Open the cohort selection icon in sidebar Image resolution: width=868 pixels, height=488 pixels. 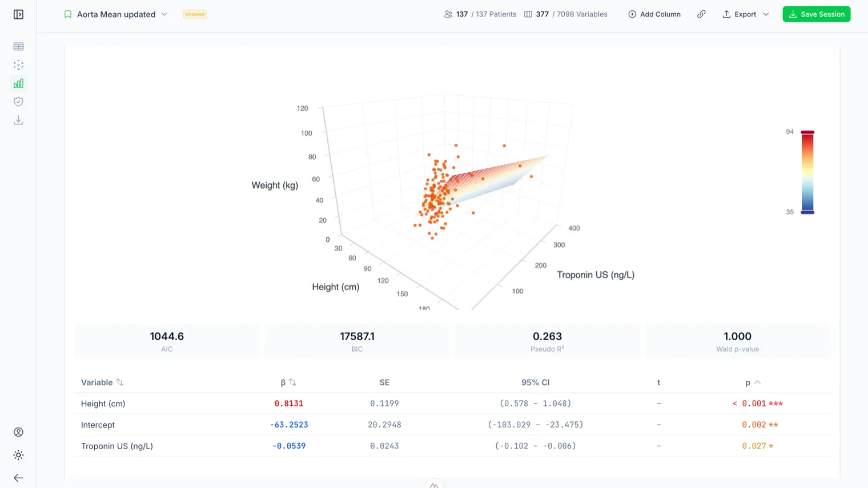(18, 65)
